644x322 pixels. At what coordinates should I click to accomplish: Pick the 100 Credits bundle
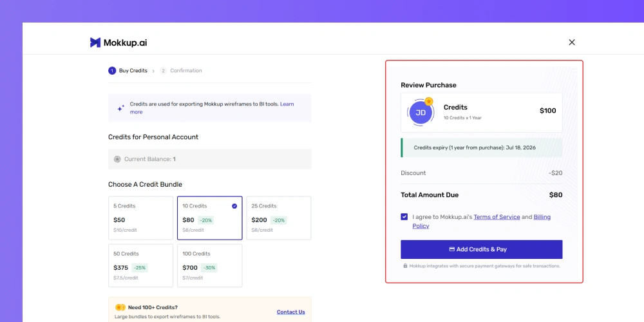pyautogui.click(x=209, y=266)
